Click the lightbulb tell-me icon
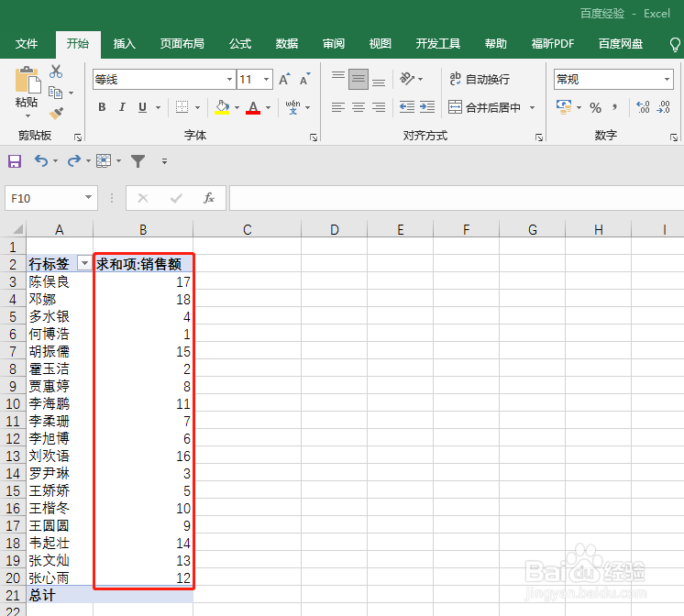Image resolution: width=684 pixels, height=616 pixels. (x=675, y=44)
